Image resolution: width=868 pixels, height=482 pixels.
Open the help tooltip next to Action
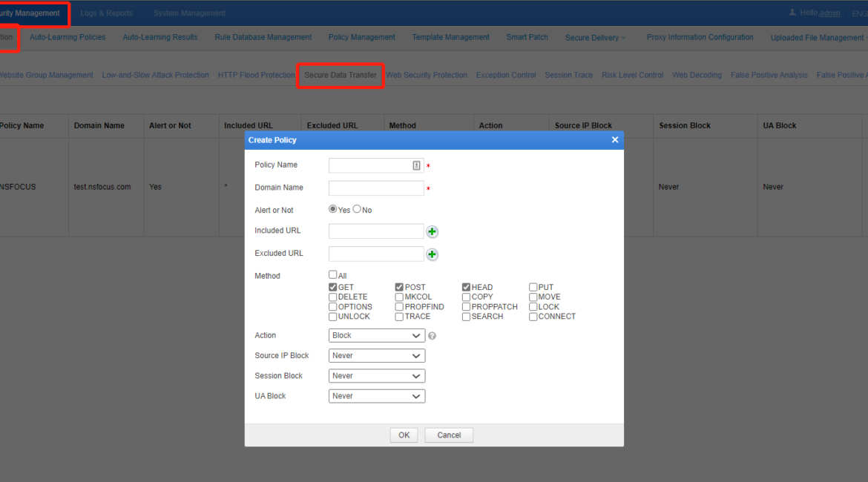coord(433,335)
